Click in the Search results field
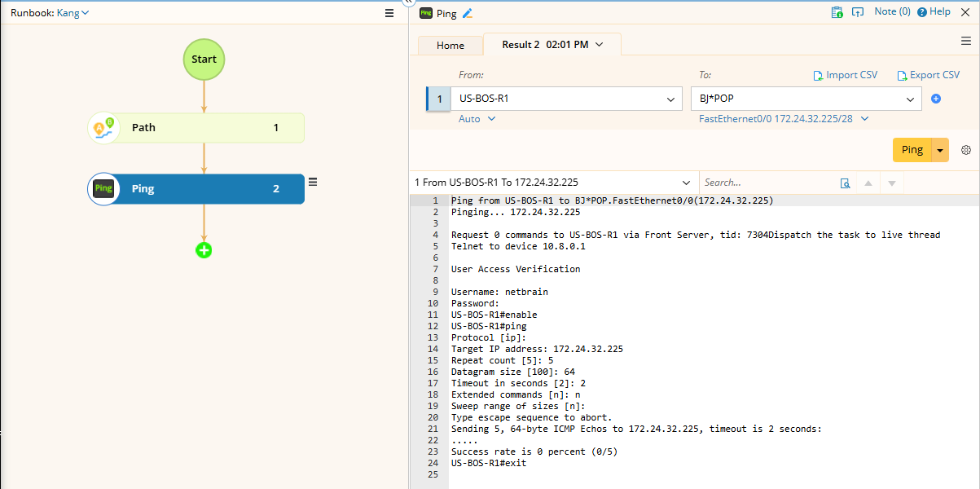Image resolution: width=980 pixels, height=489 pixels. point(766,183)
